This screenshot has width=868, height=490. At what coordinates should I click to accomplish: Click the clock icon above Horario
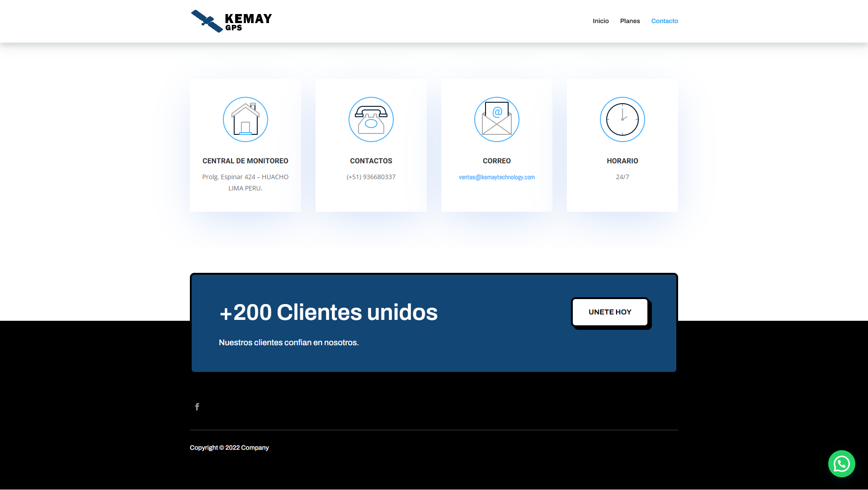coord(623,119)
